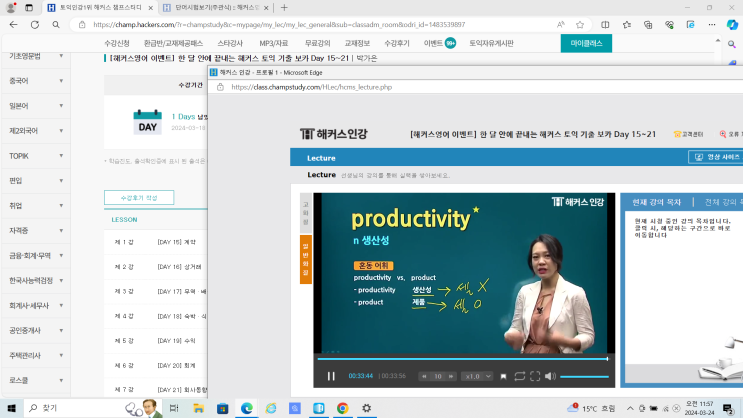The image size is (743, 418).
Task: Open File Explorer from taskbar
Action: (198, 408)
